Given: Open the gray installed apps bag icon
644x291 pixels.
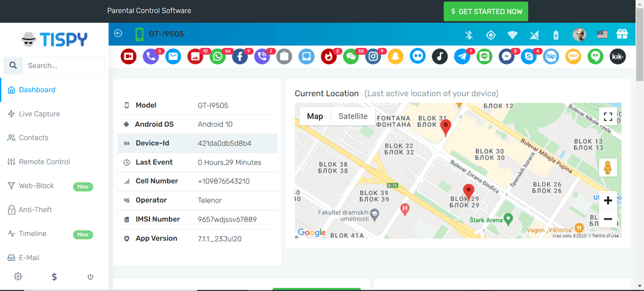Looking at the screenshot, I should (284, 56).
